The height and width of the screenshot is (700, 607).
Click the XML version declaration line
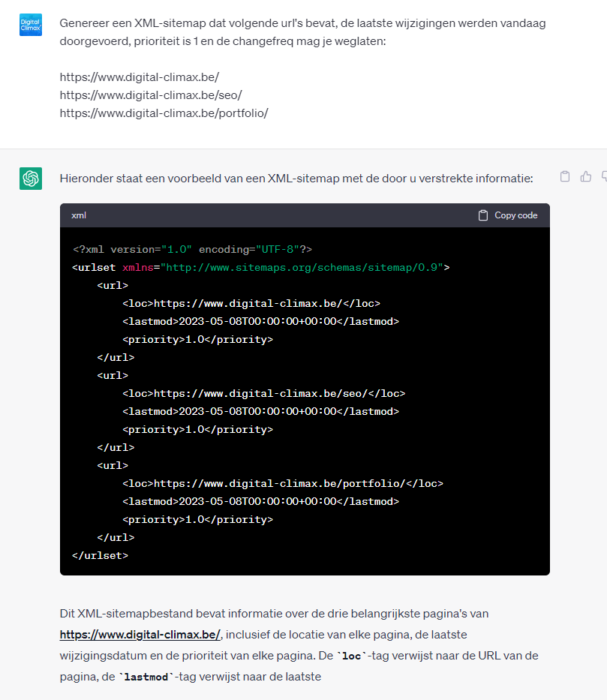coord(192,250)
